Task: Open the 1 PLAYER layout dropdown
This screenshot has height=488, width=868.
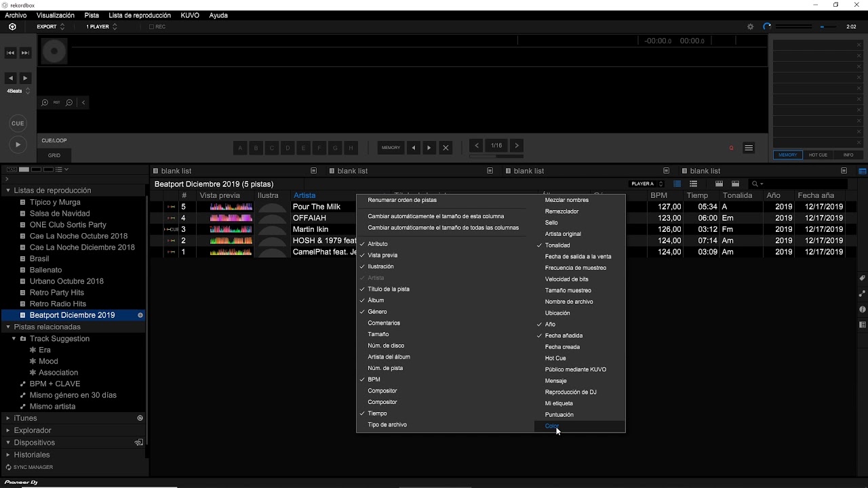Action: [102, 26]
